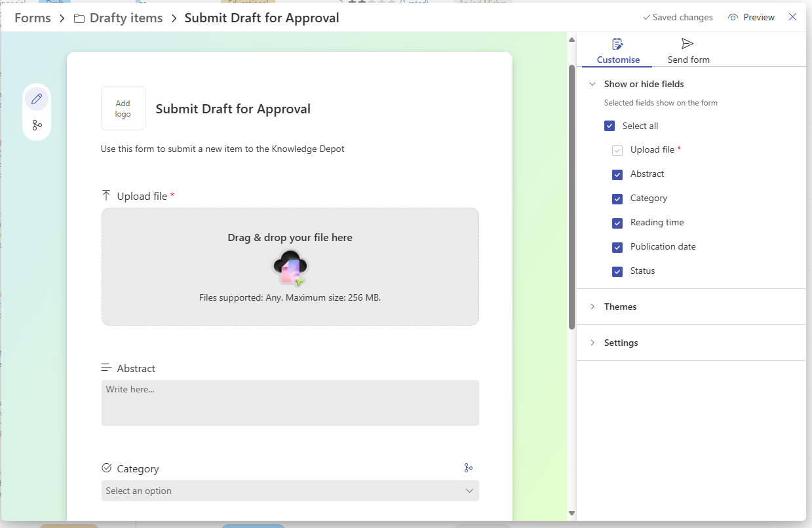Click the folder icon beside Drafty items
This screenshot has width=812, height=528.
(x=79, y=18)
